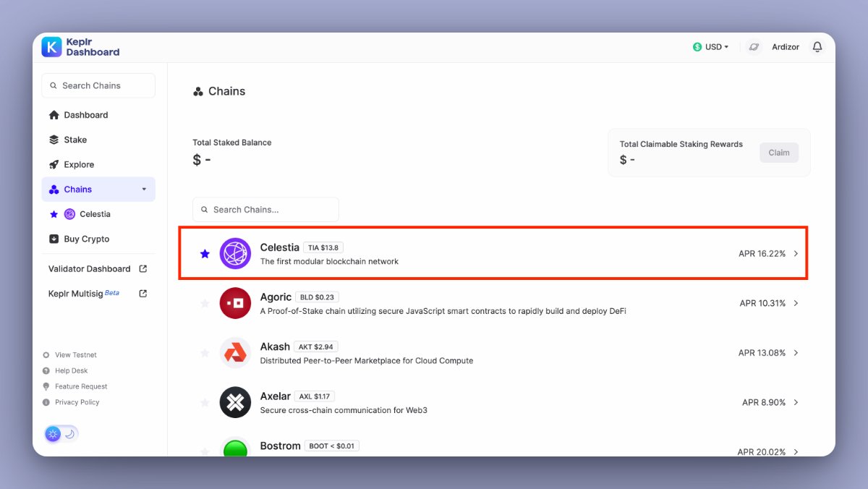Click the Agoric APR 10.31% value
This screenshot has height=489, width=868.
[x=762, y=303]
